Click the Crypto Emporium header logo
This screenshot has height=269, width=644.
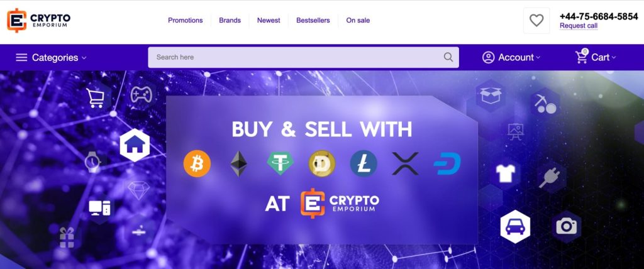click(38, 20)
